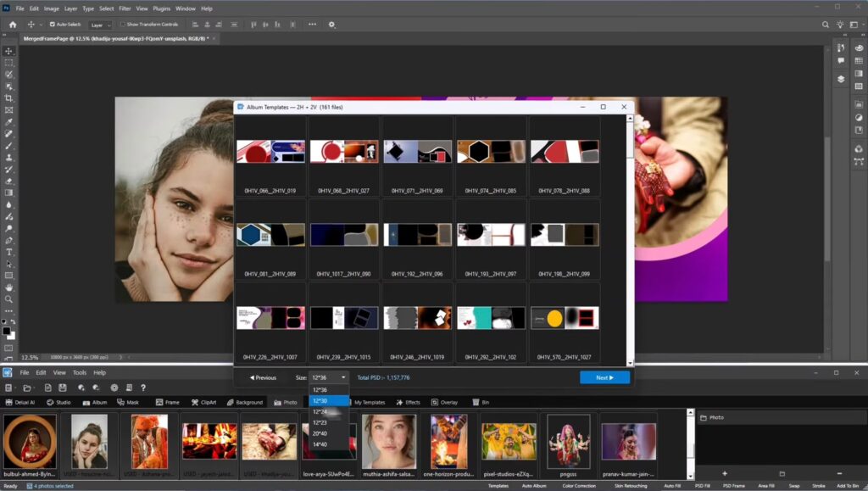Switch to the Overlay tab
Viewport: 868px width, 491px height.
pos(444,403)
